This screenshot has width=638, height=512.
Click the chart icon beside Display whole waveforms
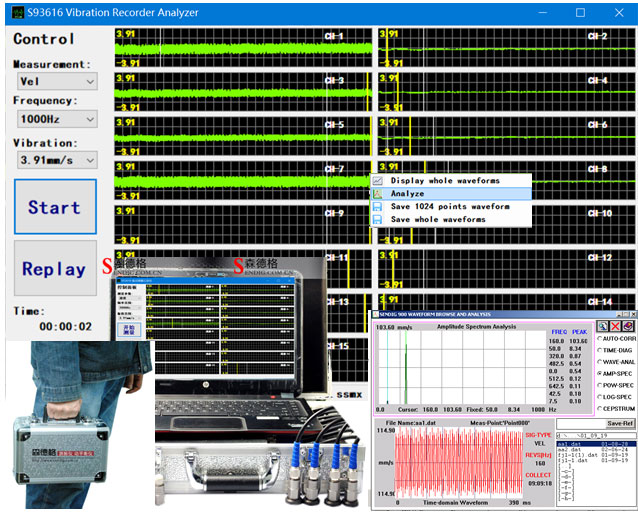pos(378,181)
